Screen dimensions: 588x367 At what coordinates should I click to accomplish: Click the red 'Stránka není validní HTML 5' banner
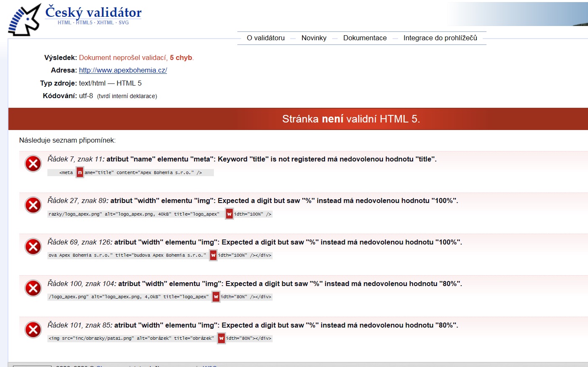(351, 119)
